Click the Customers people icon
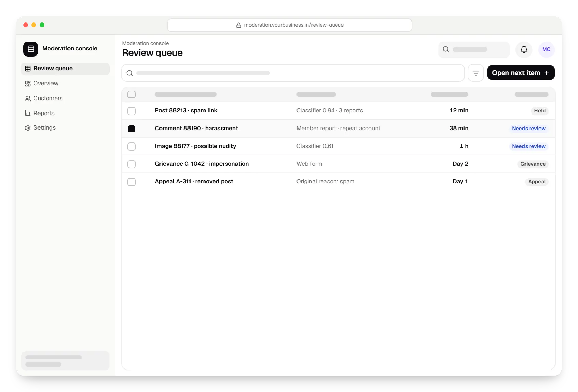 coord(28,99)
